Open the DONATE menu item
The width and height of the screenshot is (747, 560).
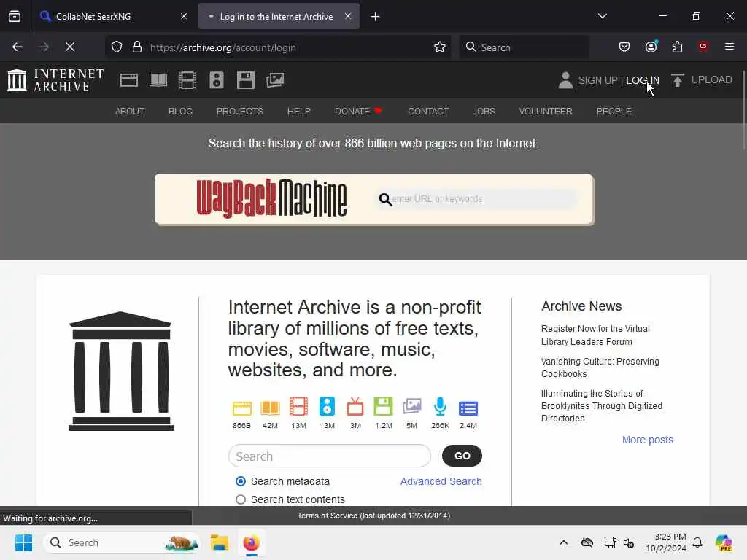(357, 112)
